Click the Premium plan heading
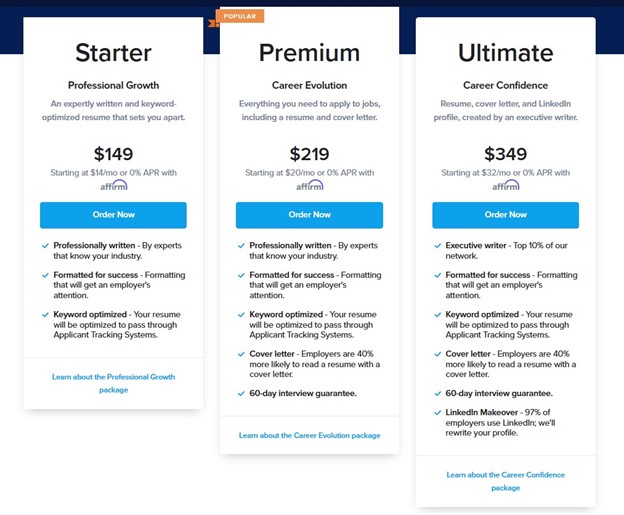Screen dimensions: 624x515 (310, 53)
